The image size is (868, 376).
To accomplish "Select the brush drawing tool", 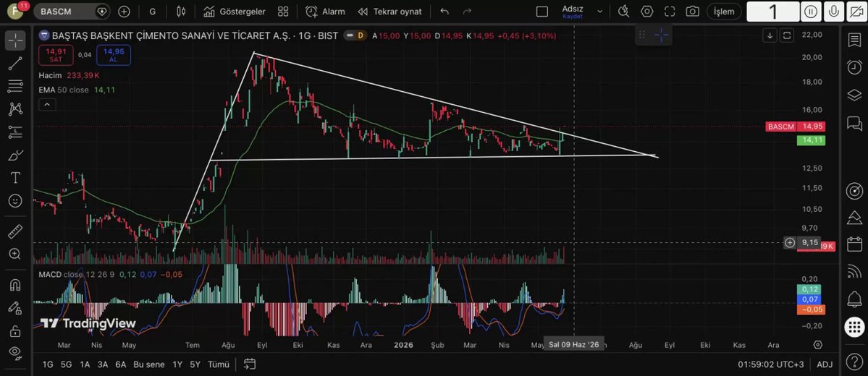I will tap(15, 155).
